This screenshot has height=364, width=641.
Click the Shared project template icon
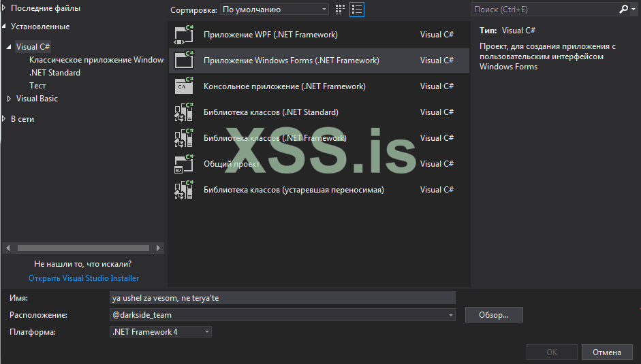coord(184,164)
